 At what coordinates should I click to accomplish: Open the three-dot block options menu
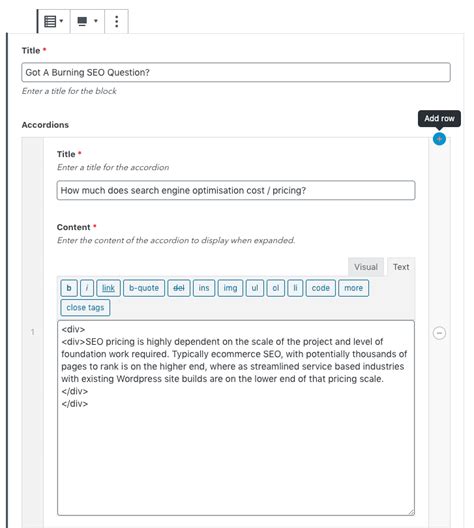tap(116, 21)
